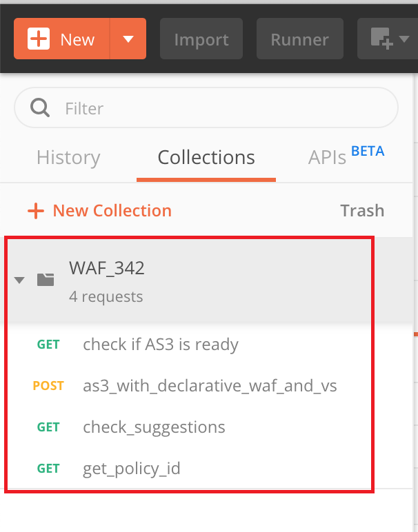
Task: Click the New Collection plus icon
Action: (x=36, y=211)
